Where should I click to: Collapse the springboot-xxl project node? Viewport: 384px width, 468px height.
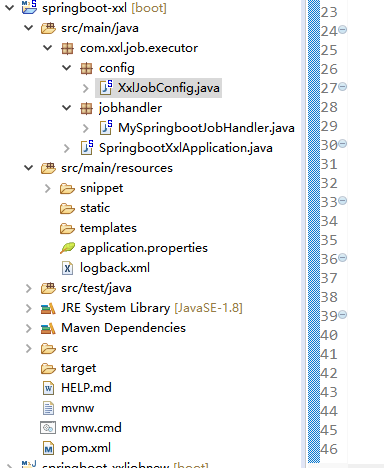click(10, 7)
